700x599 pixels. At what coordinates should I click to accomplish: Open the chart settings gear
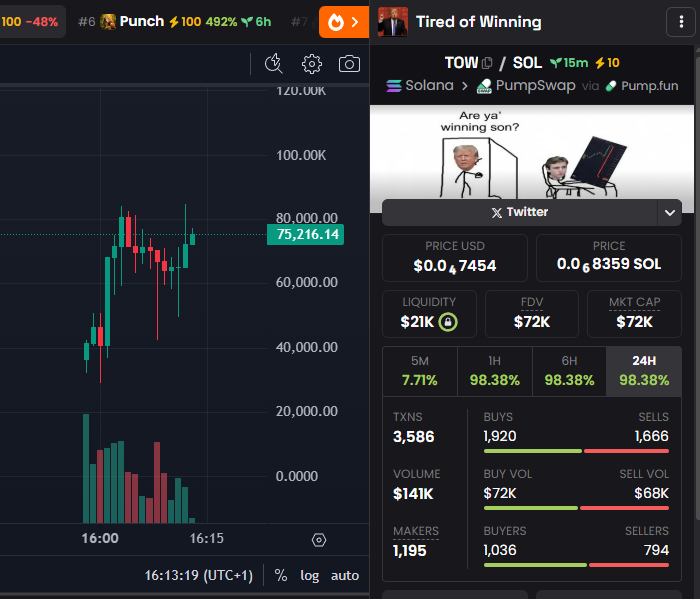point(312,64)
